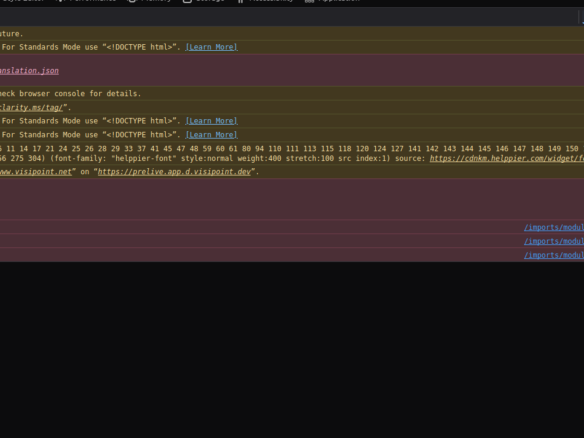Image resolution: width=584 pixels, height=438 pixels.
Task: Open the Storage tab in devtools
Action: [203, 1]
